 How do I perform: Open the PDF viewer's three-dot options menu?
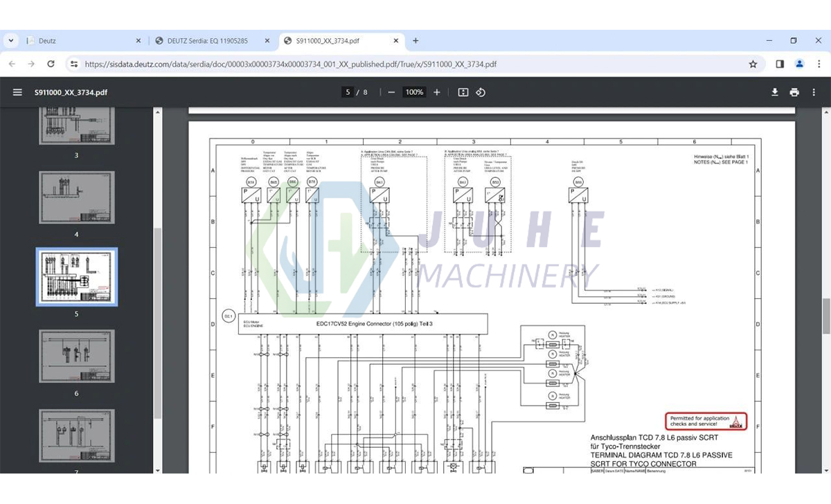814,91
